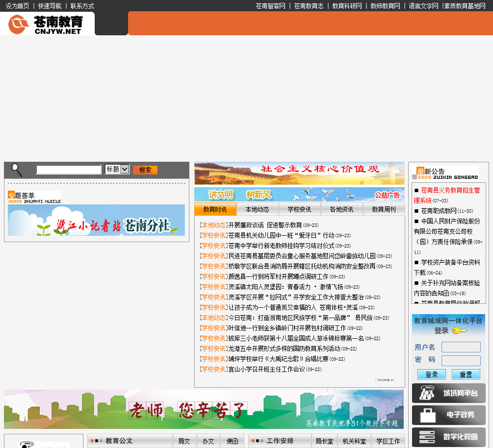The image size is (493, 448).
Task: Open the 各地资讯 tab
Action: click(x=341, y=209)
